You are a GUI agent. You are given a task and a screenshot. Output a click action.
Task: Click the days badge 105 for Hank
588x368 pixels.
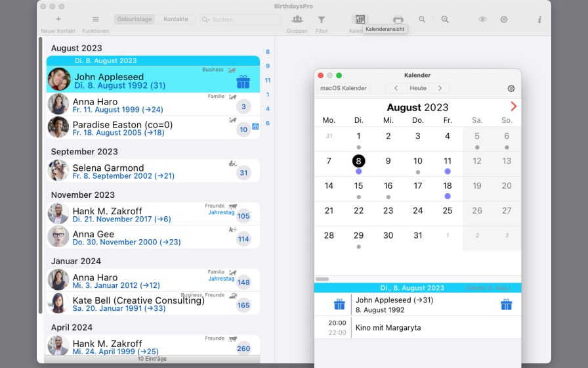click(x=243, y=216)
